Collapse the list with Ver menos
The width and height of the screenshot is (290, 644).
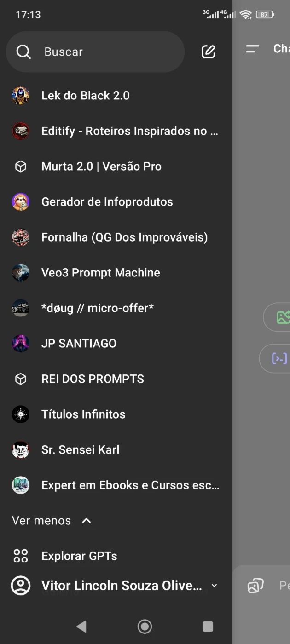coord(41,521)
